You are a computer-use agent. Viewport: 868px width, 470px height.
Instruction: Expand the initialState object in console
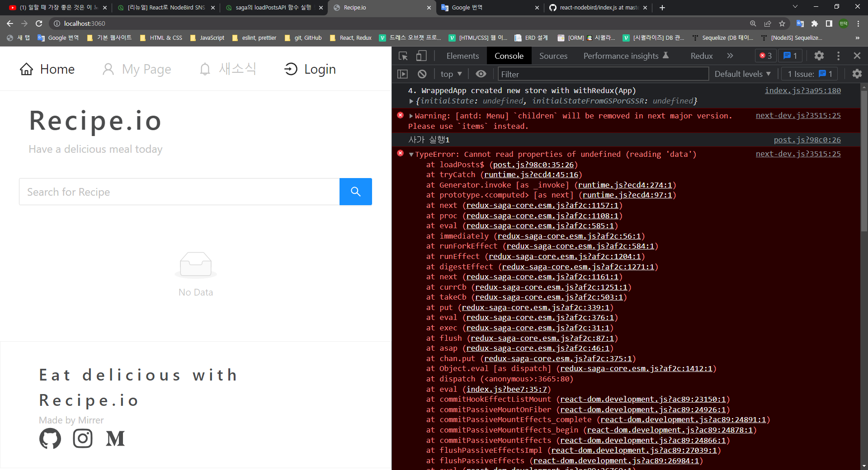411,101
